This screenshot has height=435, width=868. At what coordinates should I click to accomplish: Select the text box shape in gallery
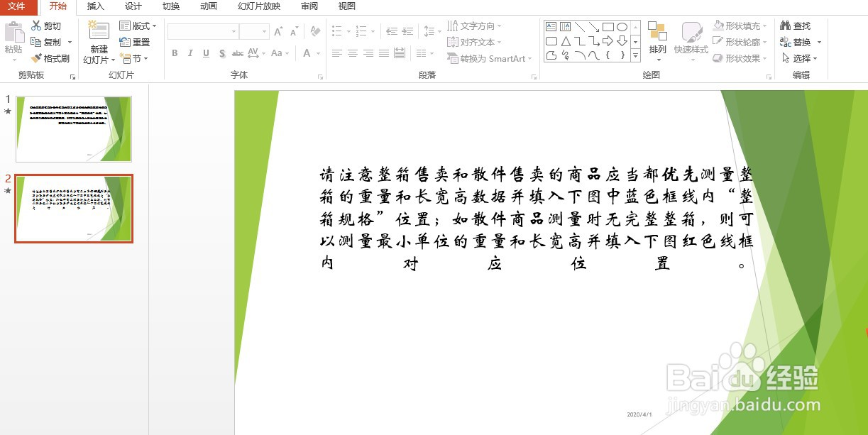point(551,27)
